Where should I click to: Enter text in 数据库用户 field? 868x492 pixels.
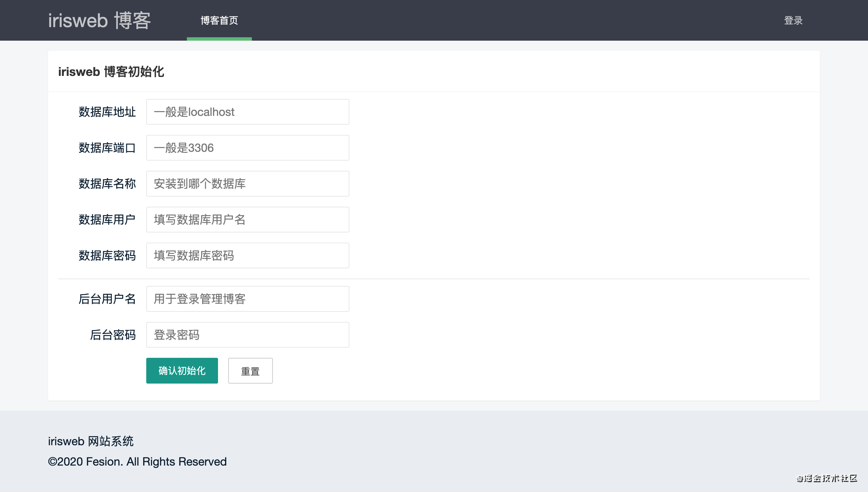click(x=248, y=220)
